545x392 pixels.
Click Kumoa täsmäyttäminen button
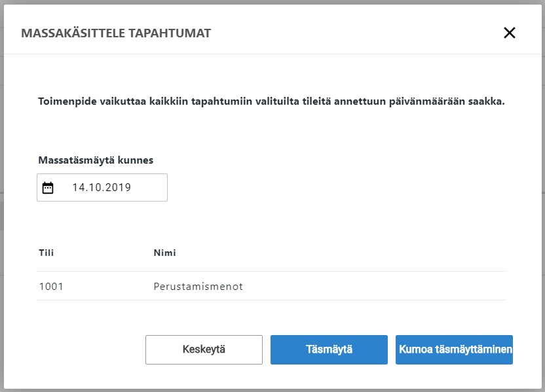pyautogui.click(x=454, y=349)
